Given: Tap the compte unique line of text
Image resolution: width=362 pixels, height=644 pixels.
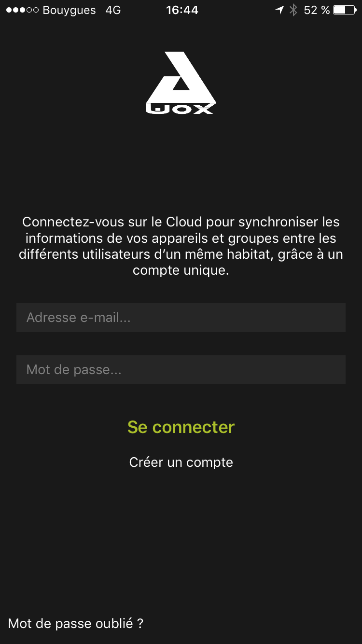Looking at the screenshot, I should click(x=181, y=270).
